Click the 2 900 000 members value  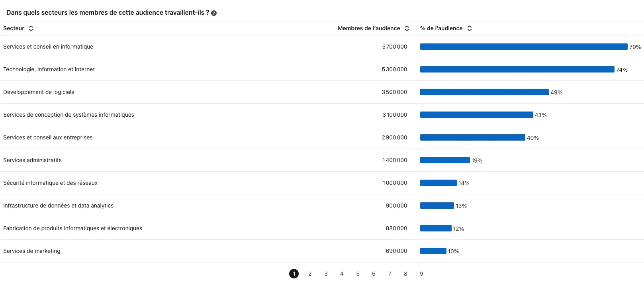pos(395,137)
